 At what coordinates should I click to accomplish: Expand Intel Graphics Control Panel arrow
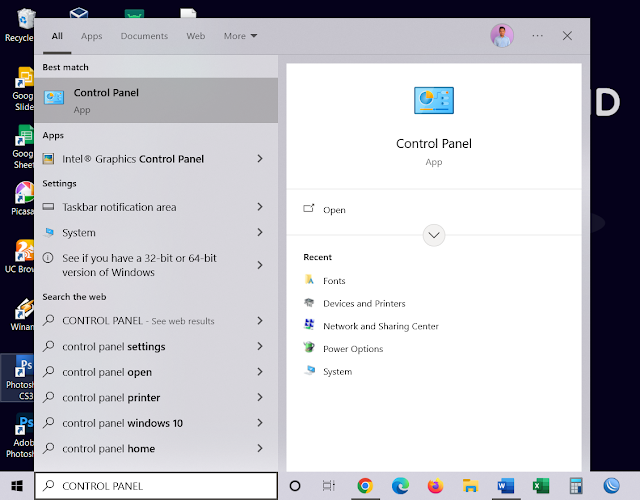click(260, 158)
